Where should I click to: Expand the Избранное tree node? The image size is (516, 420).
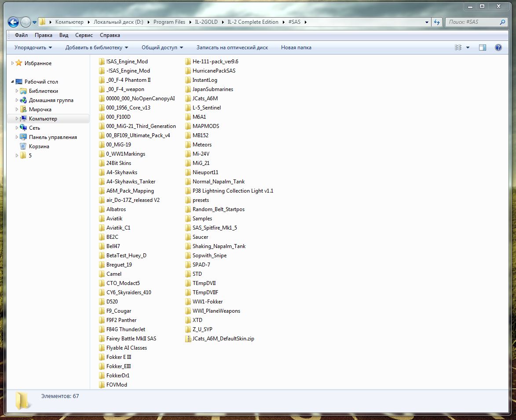click(12, 63)
